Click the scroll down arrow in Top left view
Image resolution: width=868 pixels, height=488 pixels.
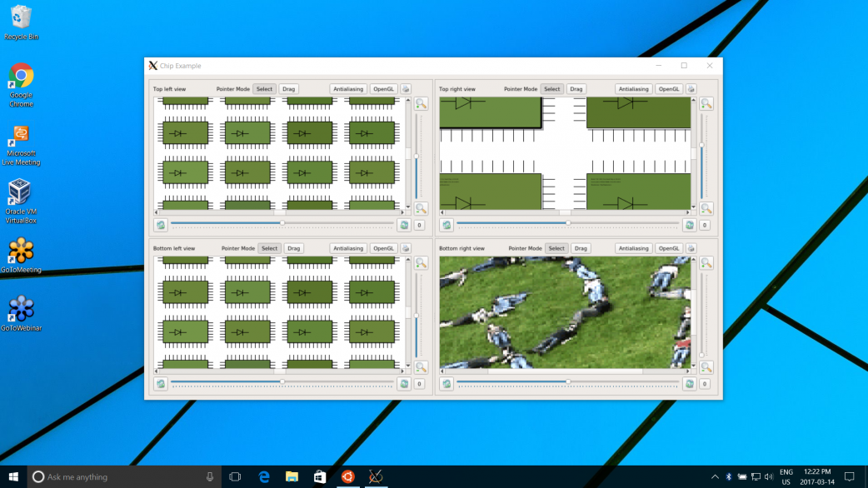pos(408,207)
